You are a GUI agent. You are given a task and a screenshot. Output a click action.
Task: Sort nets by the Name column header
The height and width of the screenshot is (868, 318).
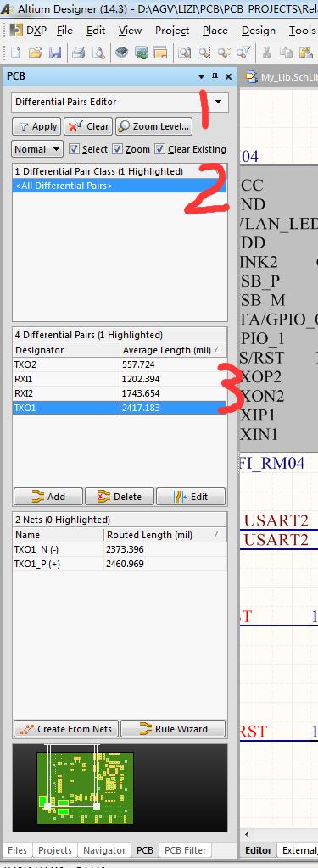pos(59,535)
